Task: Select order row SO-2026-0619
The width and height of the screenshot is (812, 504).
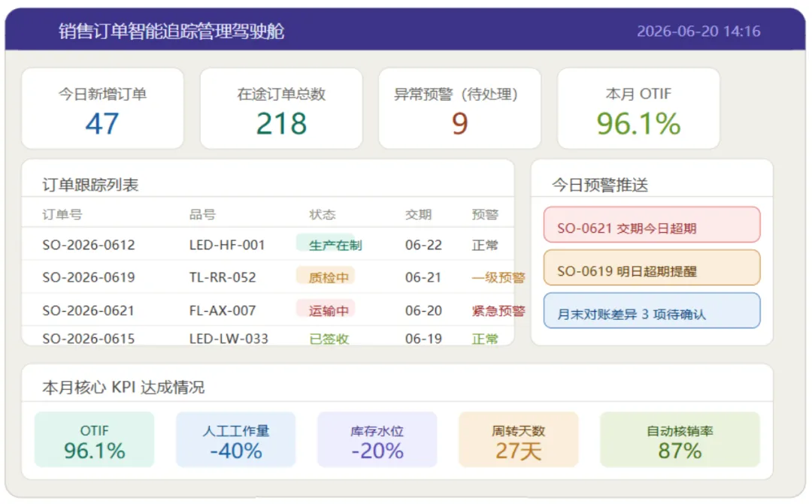Action: [268, 277]
